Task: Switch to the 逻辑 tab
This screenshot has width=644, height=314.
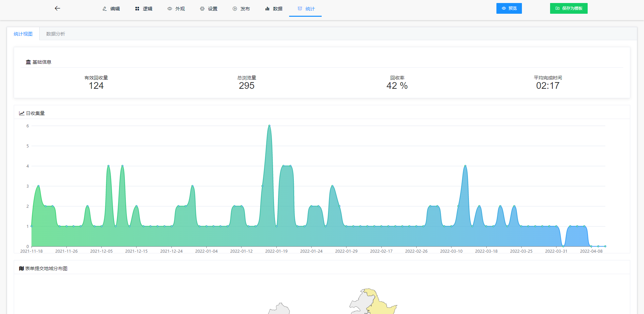Action: [144, 9]
